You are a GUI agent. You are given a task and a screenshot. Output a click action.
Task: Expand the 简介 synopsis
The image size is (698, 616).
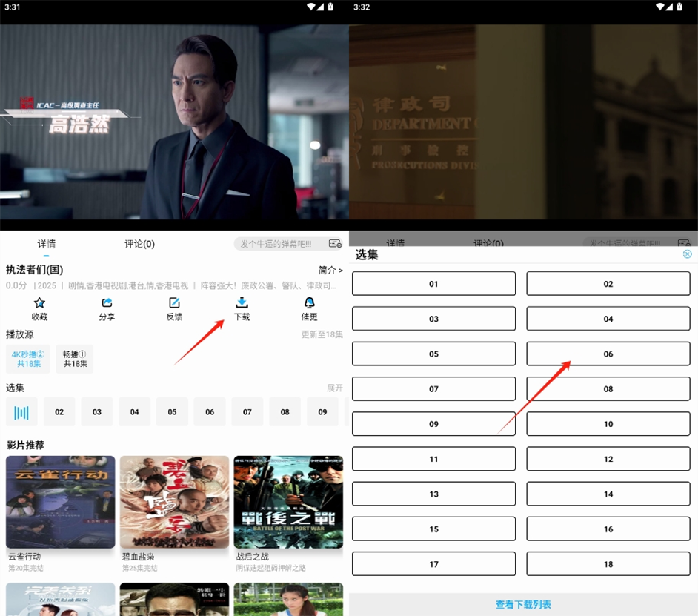point(330,270)
